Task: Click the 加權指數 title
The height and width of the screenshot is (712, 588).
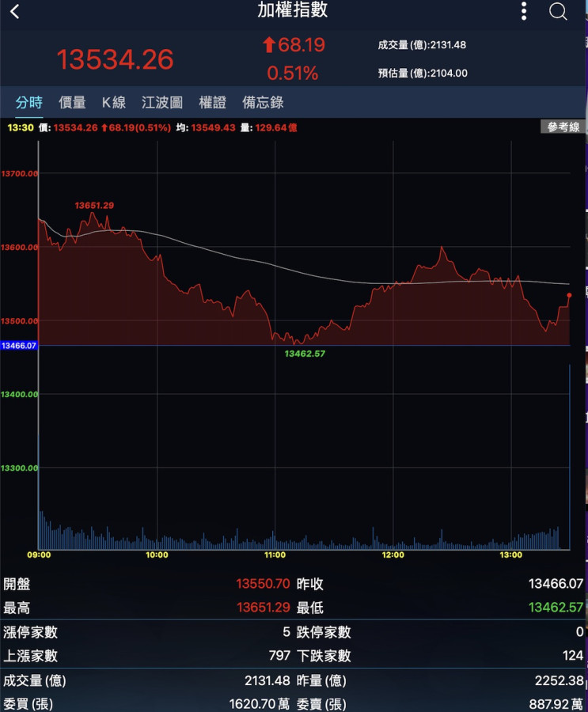Action: tap(293, 9)
